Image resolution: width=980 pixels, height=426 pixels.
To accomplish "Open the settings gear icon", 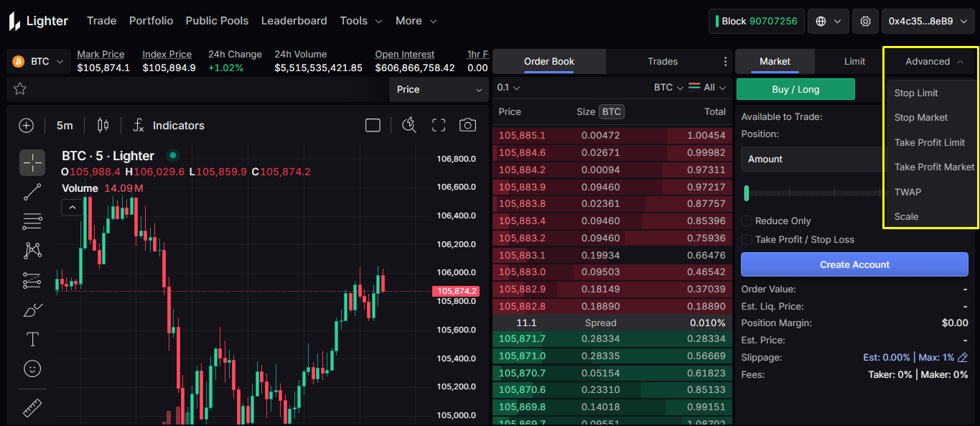I will (865, 22).
